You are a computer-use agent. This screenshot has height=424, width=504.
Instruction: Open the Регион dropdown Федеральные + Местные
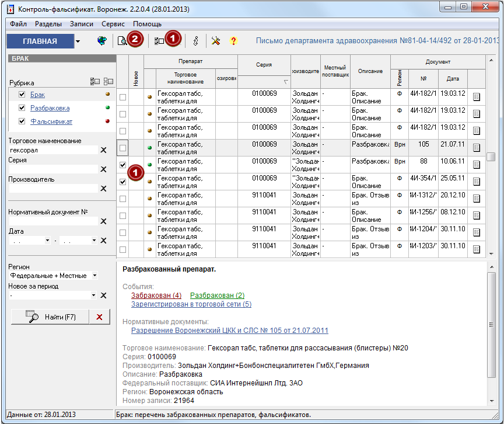tap(94, 276)
